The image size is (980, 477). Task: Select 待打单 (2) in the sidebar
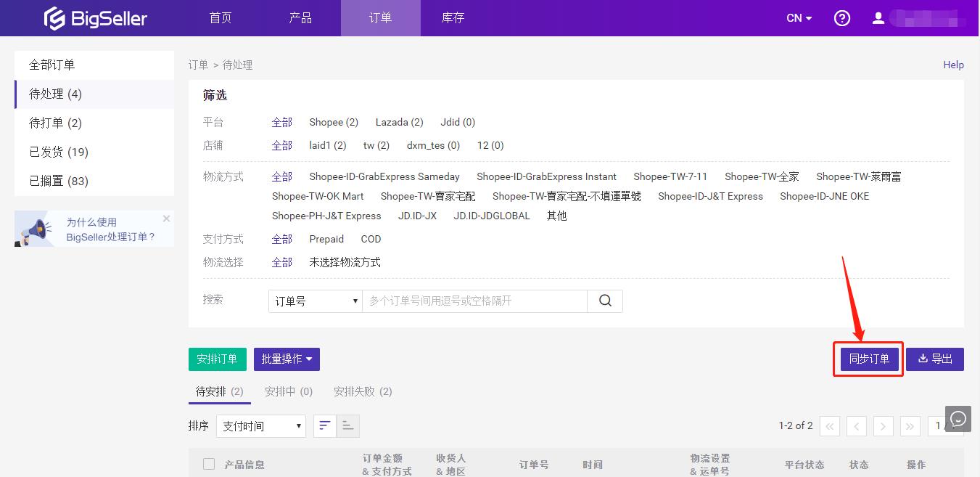pos(94,123)
